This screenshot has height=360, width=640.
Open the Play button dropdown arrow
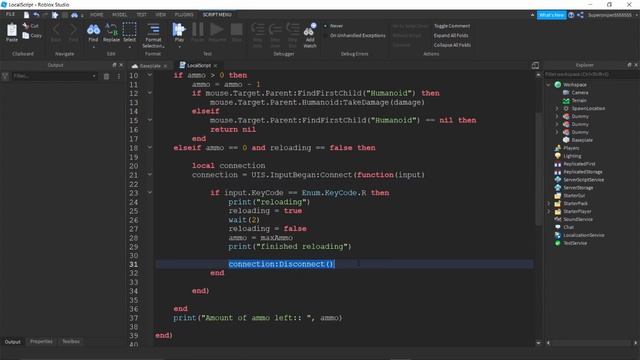coord(179,47)
